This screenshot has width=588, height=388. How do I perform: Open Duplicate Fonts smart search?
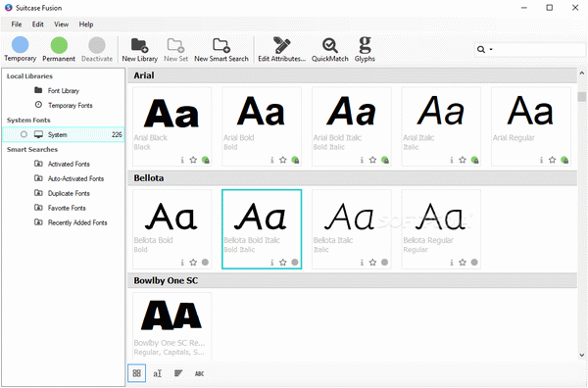[x=69, y=193]
